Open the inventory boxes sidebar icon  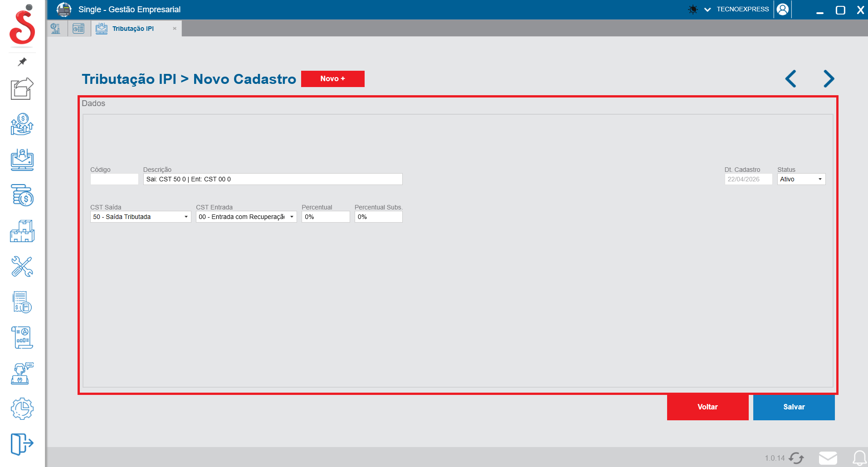click(22, 231)
